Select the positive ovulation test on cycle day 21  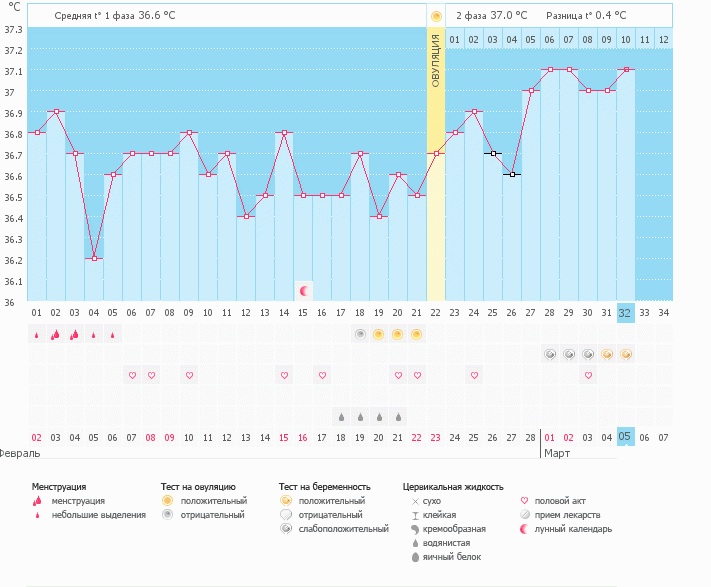pyautogui.click(x=417, y=335)
